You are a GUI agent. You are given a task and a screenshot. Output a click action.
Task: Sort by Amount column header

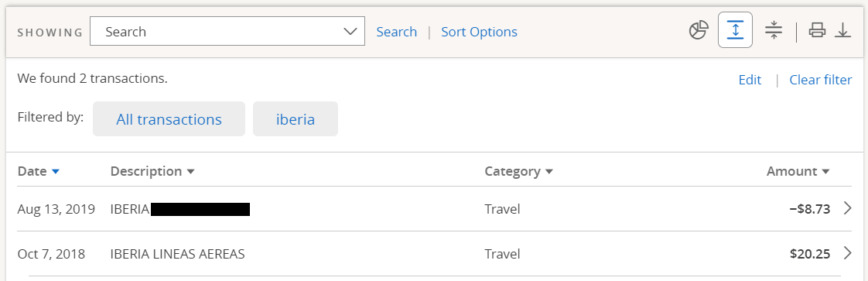pos(798,171)
